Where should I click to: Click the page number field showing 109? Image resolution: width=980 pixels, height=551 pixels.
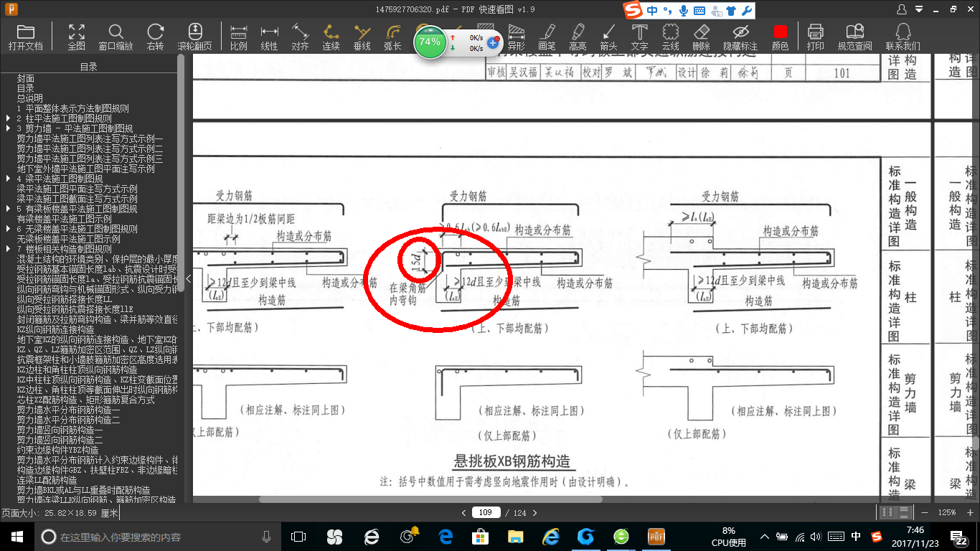(x=486, y=512)
